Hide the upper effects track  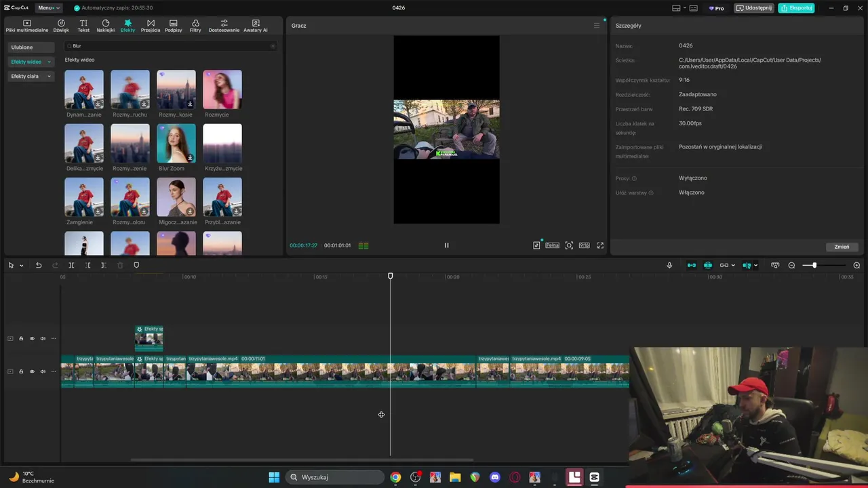point(32,338)
